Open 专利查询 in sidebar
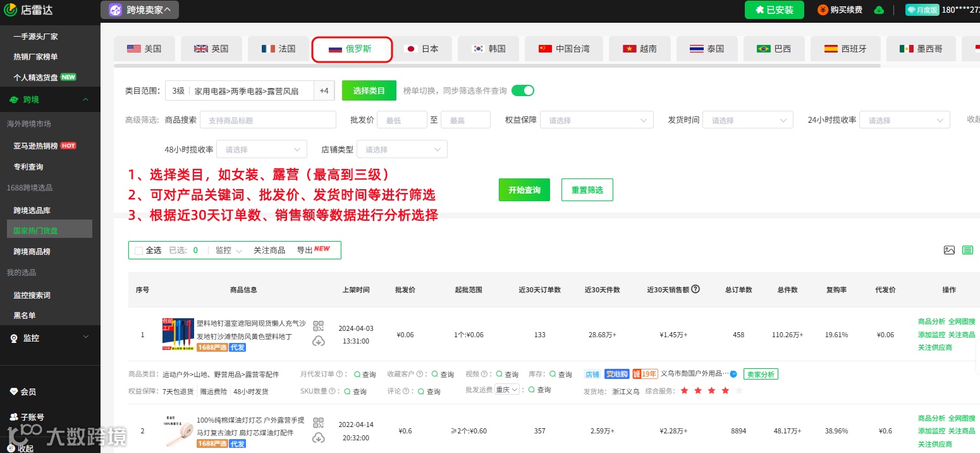Viewport: 980px width, 453px height. point(28,167)
